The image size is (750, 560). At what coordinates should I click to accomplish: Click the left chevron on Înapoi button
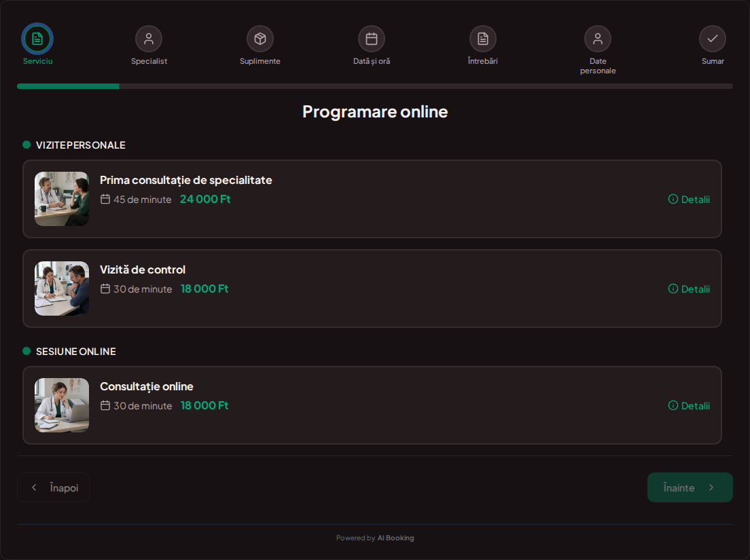point(34,487)
